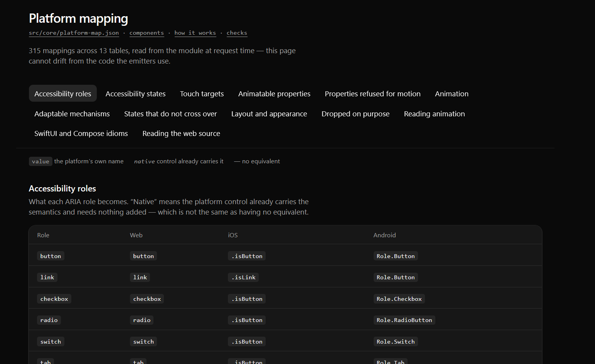This screenshot has height=364, width=595.
Task: Click the Platform mapping page title
Action: pyautogui.click(x=78, y=18)
